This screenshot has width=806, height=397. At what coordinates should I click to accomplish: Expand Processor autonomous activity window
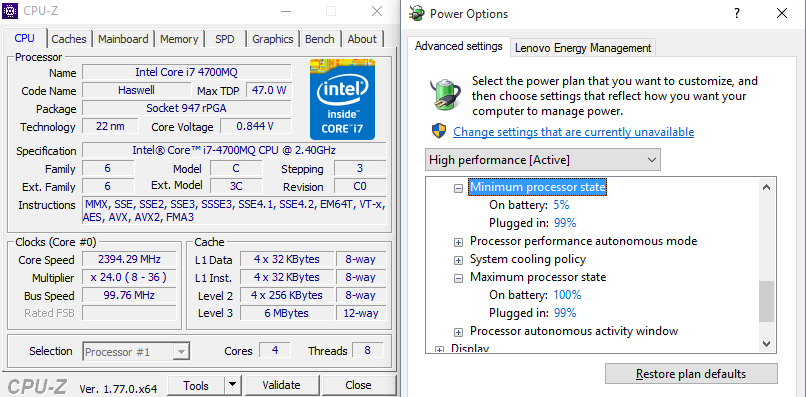458,332
